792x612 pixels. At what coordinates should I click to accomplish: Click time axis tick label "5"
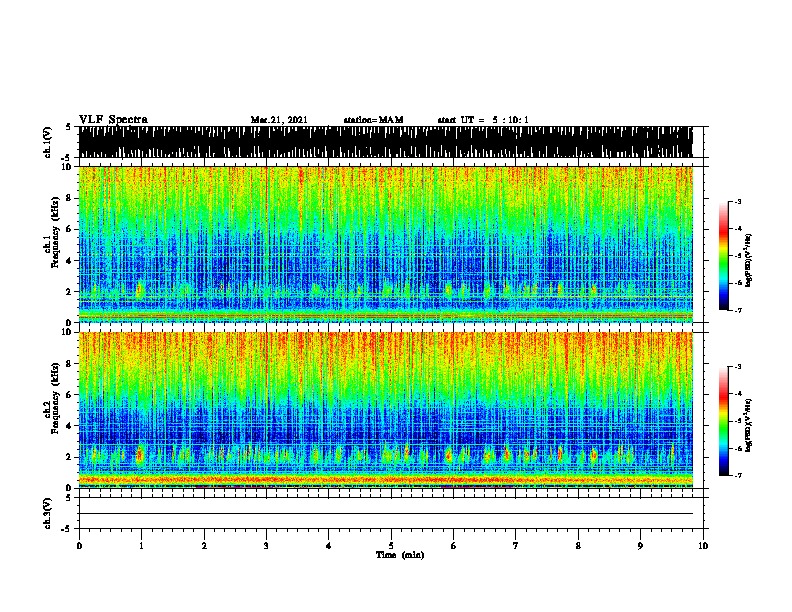[391, 546]
